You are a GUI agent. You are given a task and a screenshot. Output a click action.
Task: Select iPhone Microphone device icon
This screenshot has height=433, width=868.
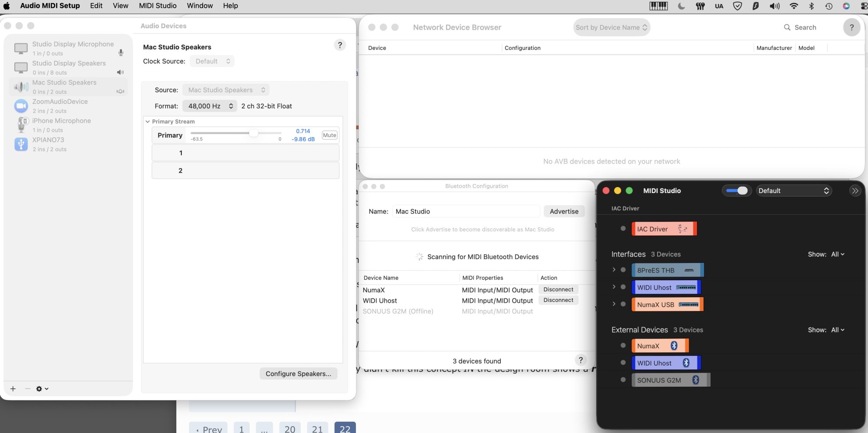[22, 125]
